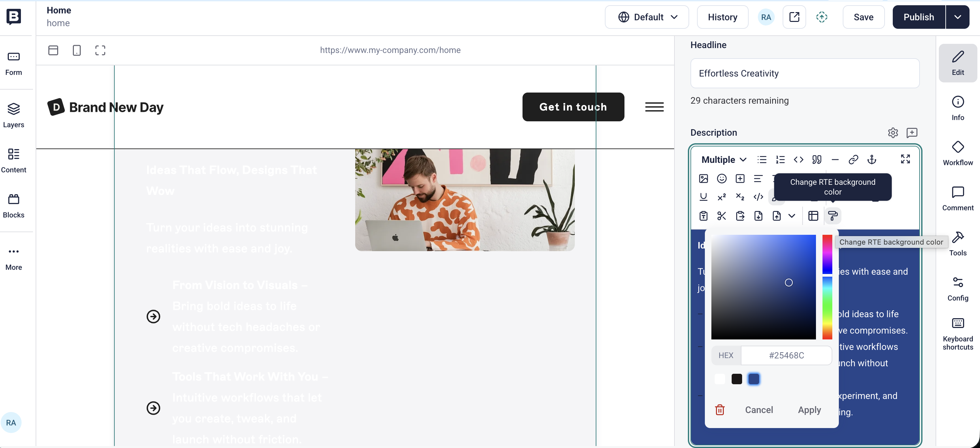Insert a link in the editor
Viewport: 980px width, 448px height.
click(x=853, y=160)
